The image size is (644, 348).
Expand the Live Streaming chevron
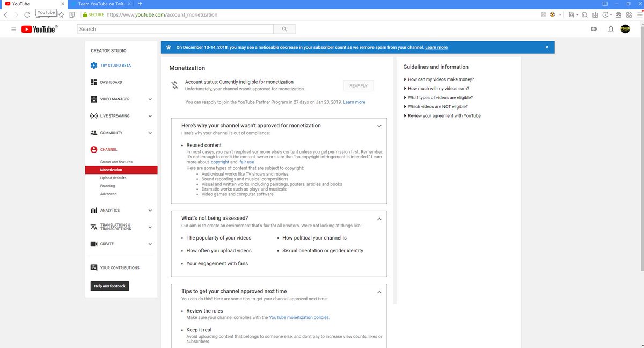coord(150,116)
